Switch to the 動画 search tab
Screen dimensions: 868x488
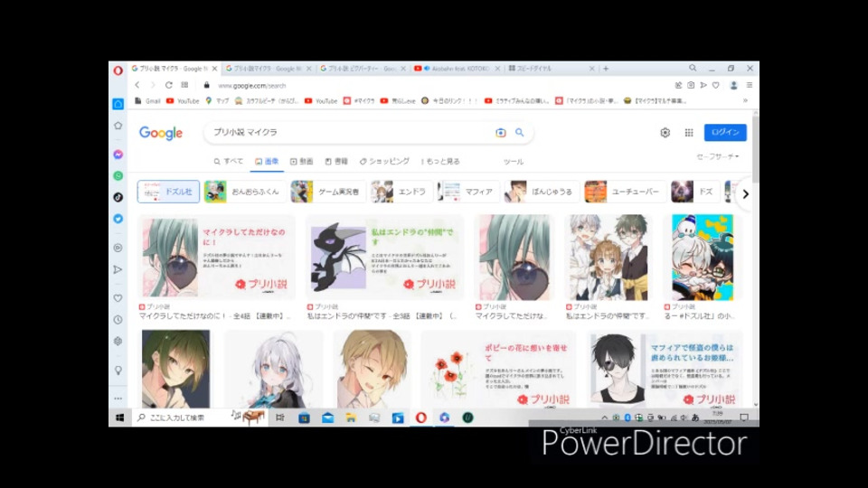click(302, 162)
